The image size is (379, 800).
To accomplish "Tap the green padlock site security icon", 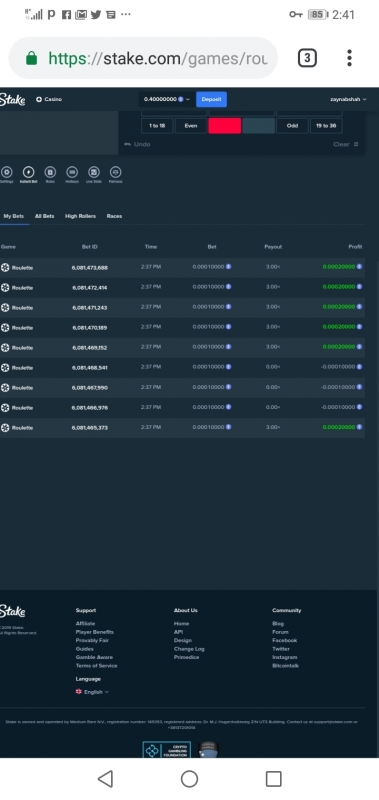I will [x=32, y=59].
